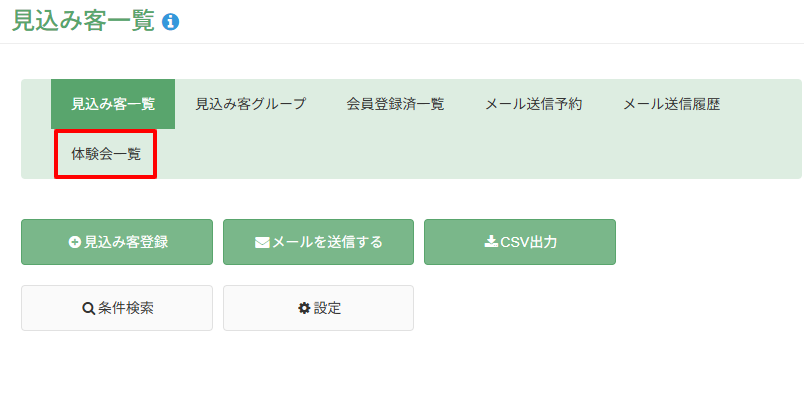Click the download icon on CSV出力
This screenshot has width=804, height=395.
tap(491, 242)
